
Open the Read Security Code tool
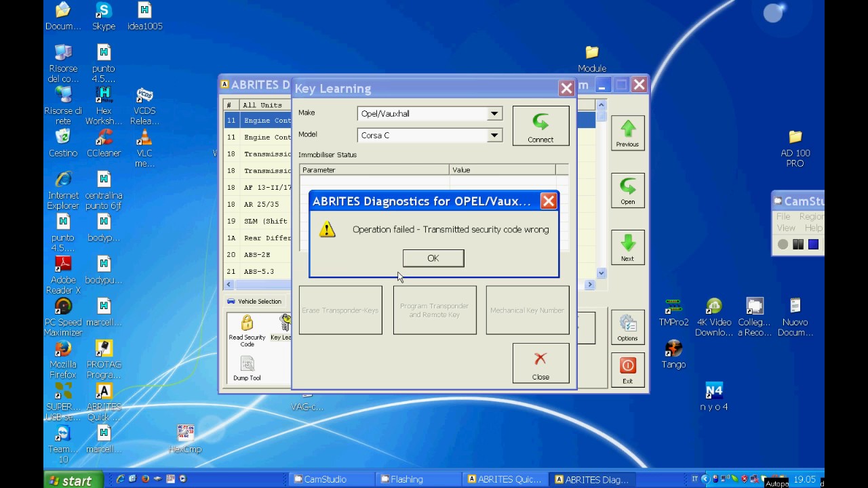pos(247,331)
